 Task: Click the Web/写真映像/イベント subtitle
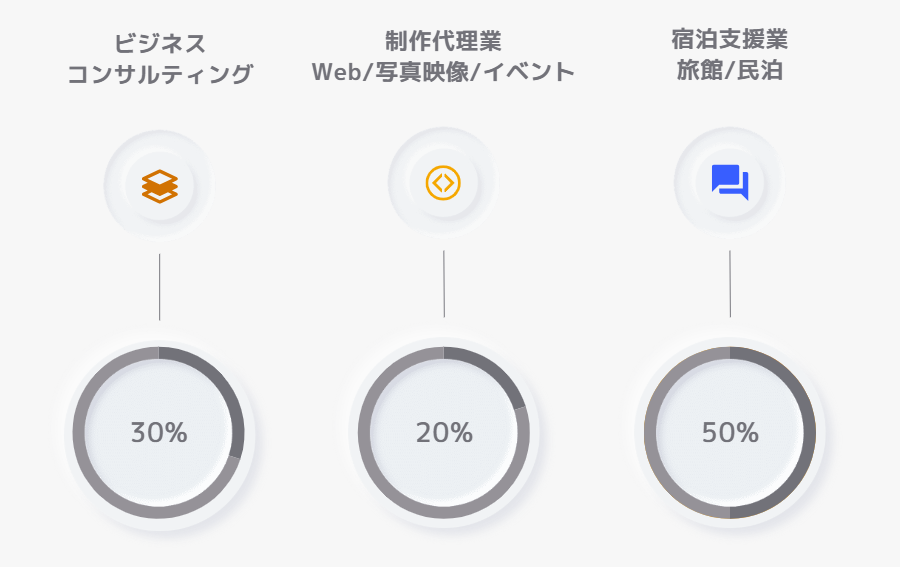tap(443, 72)
